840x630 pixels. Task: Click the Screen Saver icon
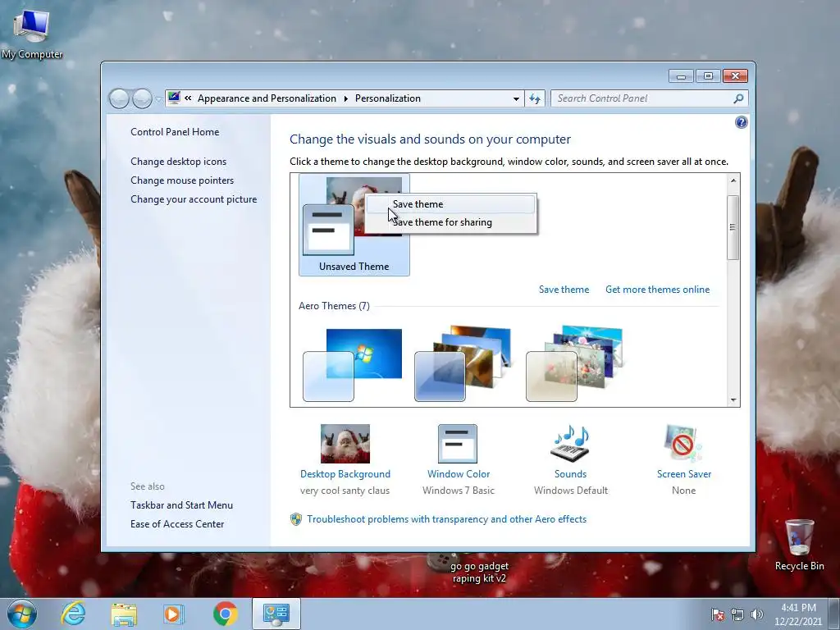(682, 444)
